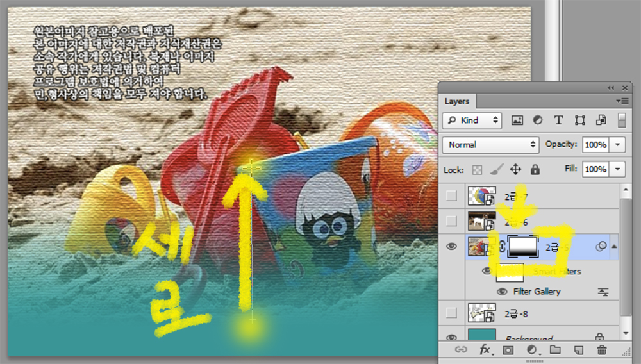The image size is (641, 364).
Task: Hide layer 2급-5 using eye icon
Action: tap(451, 246)
